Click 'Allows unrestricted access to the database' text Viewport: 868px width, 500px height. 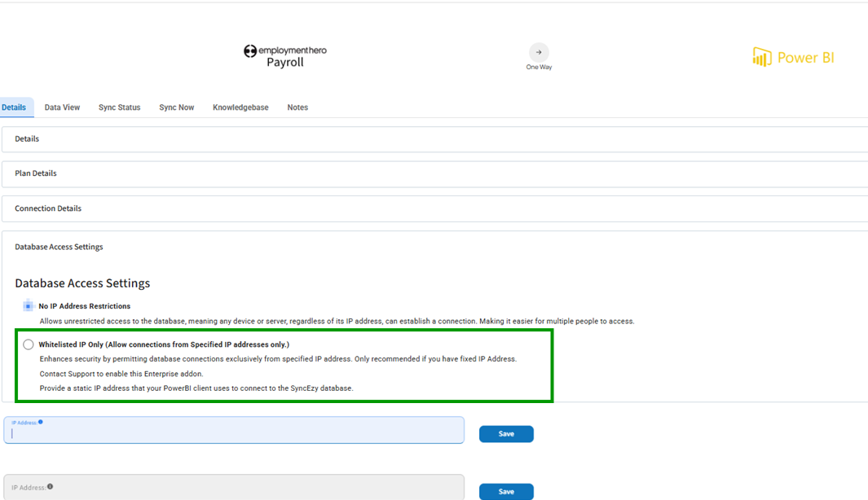coord(337,322)
